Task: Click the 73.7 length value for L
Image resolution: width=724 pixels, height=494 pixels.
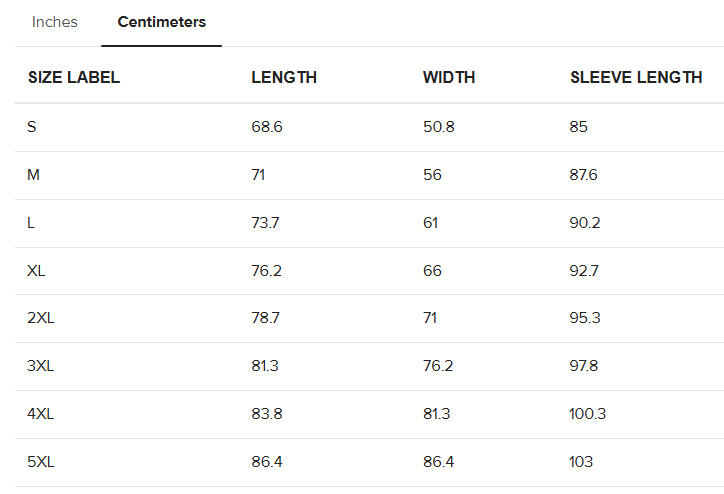Action: pyautogui.click(x=265, y=223)
